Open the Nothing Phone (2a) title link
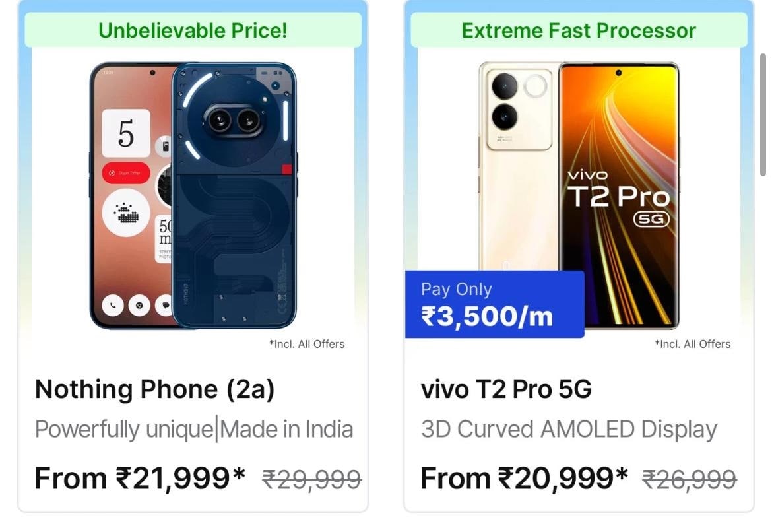 [x=154, y=389]
